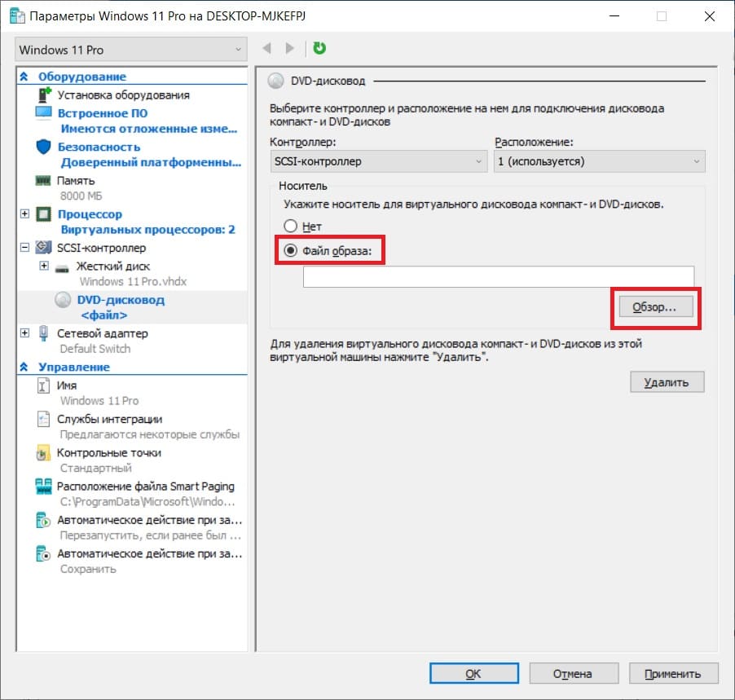The image size is (735, 700).
Task: Select the Файл образа radio button
Action: point(290,250)
